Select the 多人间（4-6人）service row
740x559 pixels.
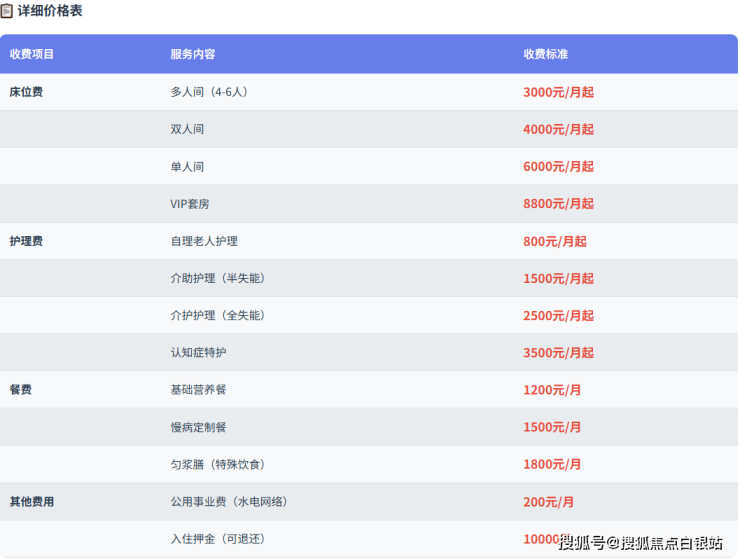(x=209, y=92)
